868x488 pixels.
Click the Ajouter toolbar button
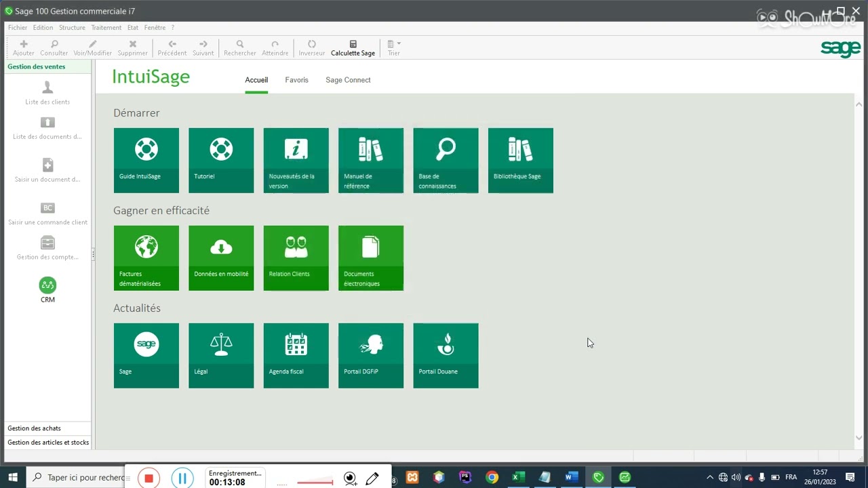[24, 48]
